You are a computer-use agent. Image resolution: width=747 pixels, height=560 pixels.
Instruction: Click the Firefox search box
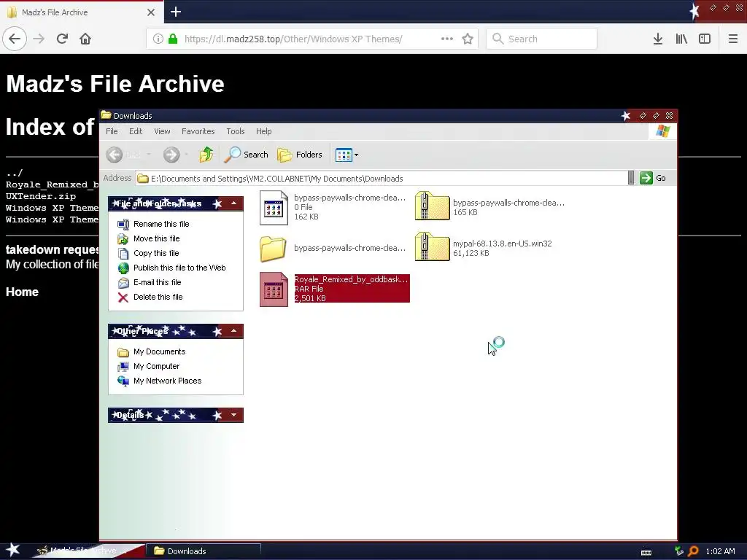pos(542,39)
